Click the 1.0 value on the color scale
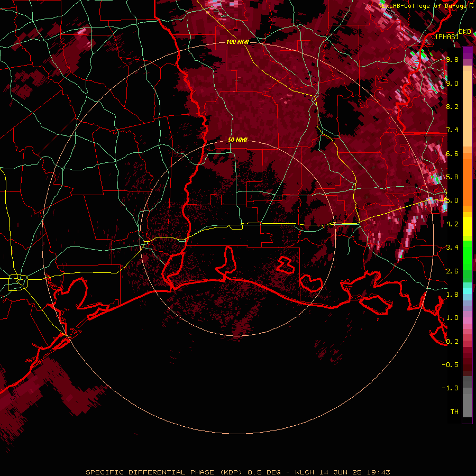 [452, 318]
